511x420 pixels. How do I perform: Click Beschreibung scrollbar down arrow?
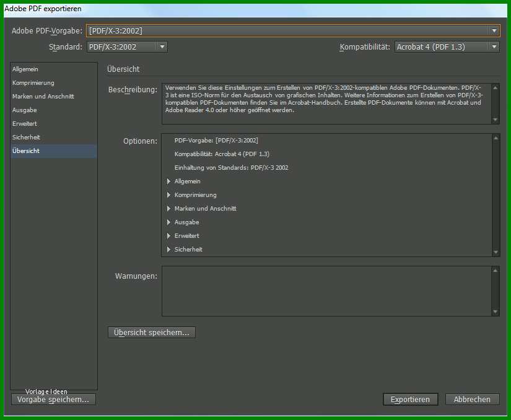(496, 120)
